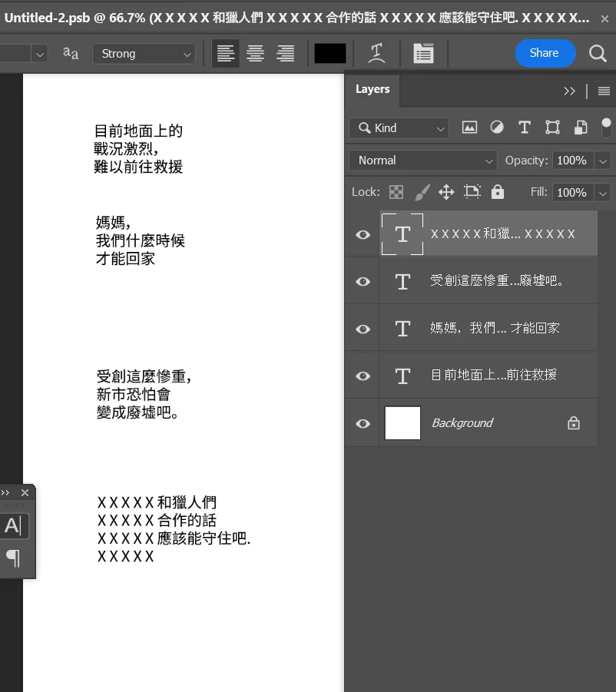
Task: Open the Character panel icon
Action: point(14,525)
